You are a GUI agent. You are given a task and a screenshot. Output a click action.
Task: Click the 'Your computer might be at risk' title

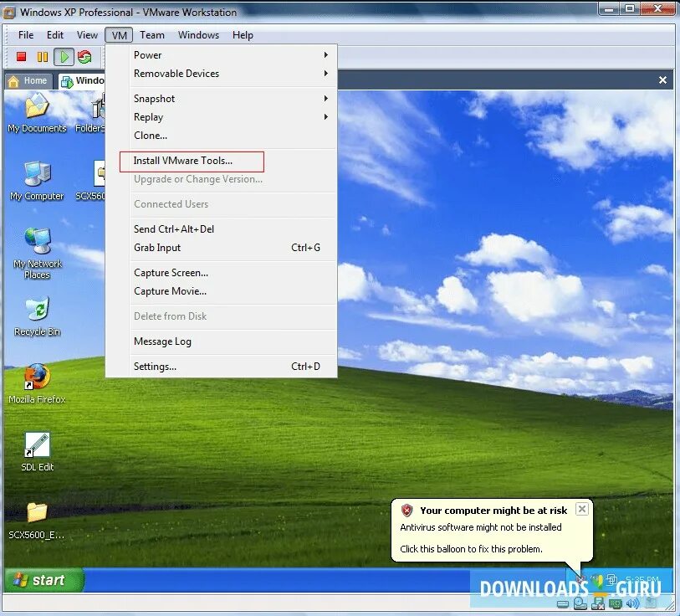493,511
